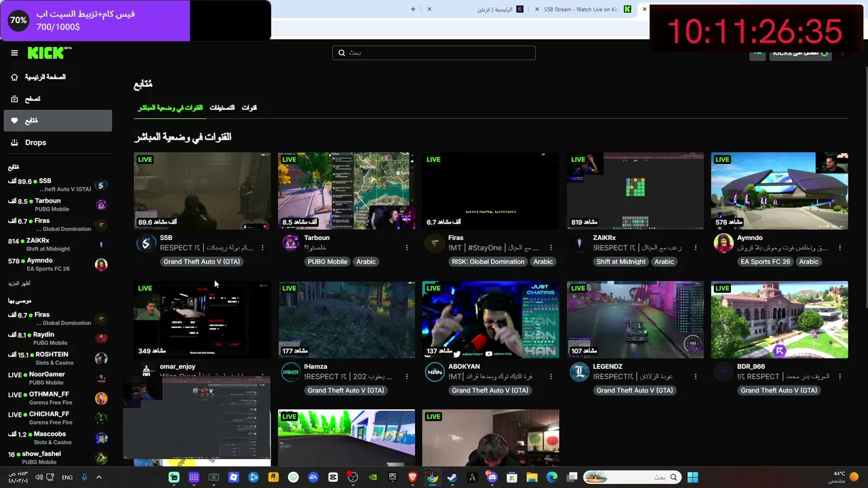Click the Kick search field
The height and width of the screenshot is (488, 868).
click(434, 53)
